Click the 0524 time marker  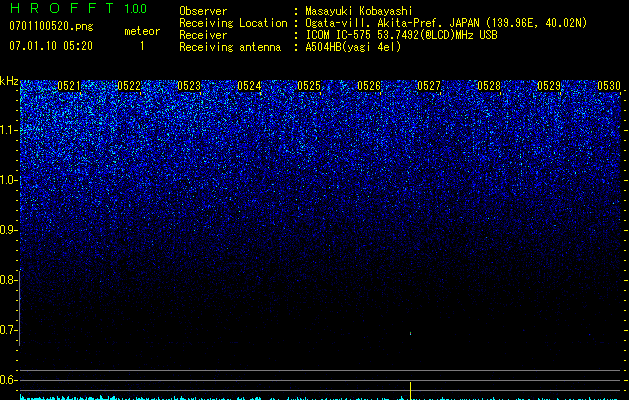tap(249, 86)
